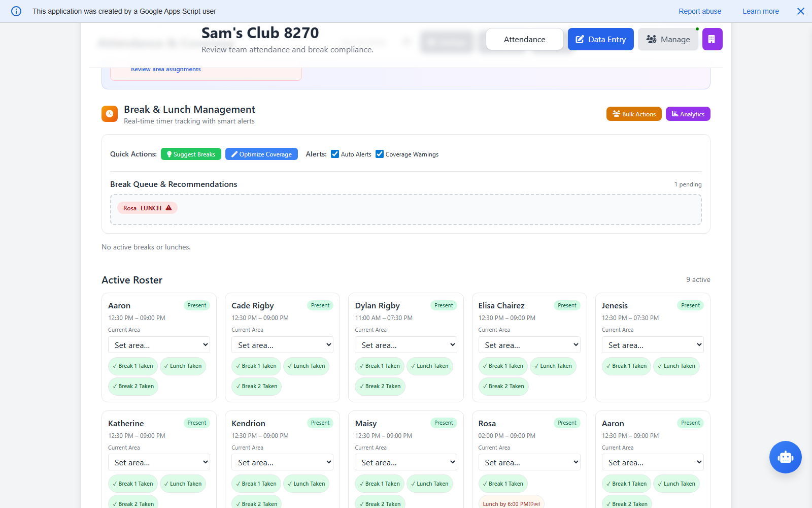Click the info icon in the top banner
Image resolution: width=812 pixels, height=508 pixels.
click(x=16, y=11)
